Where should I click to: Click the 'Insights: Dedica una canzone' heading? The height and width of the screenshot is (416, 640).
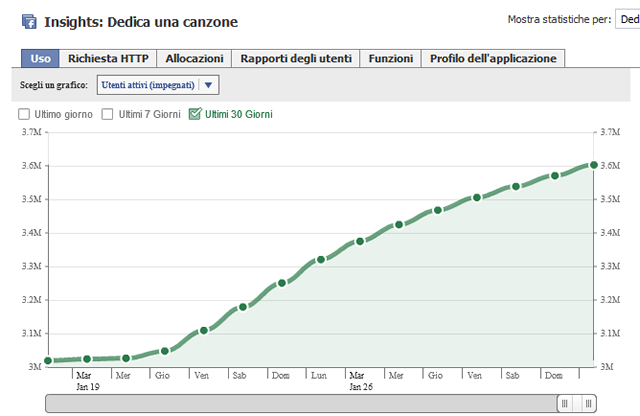click(141, 22)
